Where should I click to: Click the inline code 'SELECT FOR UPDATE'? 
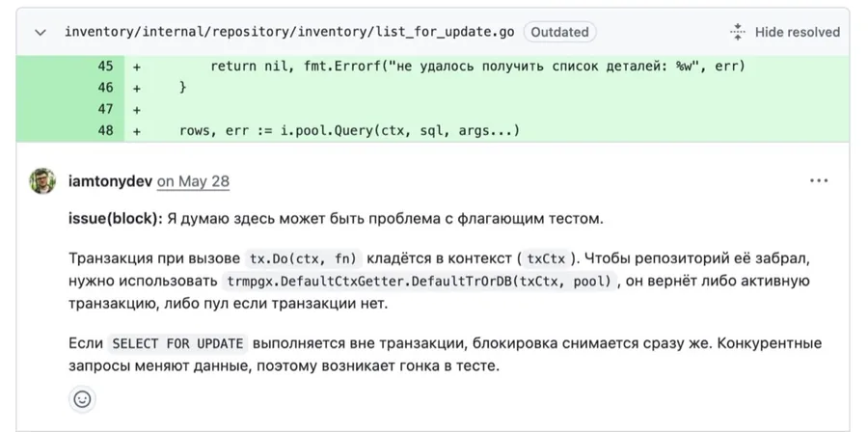pyautogui.click(x=177, y=344)
